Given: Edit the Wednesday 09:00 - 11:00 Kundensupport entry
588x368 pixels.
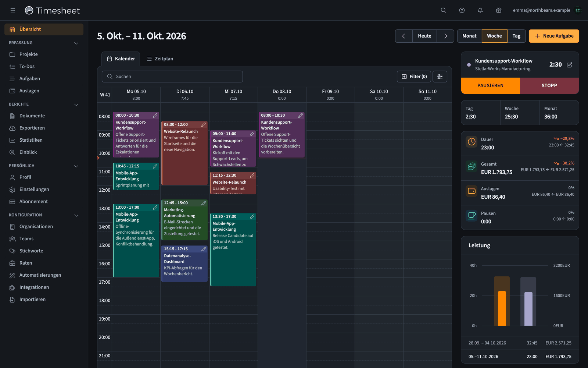Looking at the screenshot, I should (252, 134).
